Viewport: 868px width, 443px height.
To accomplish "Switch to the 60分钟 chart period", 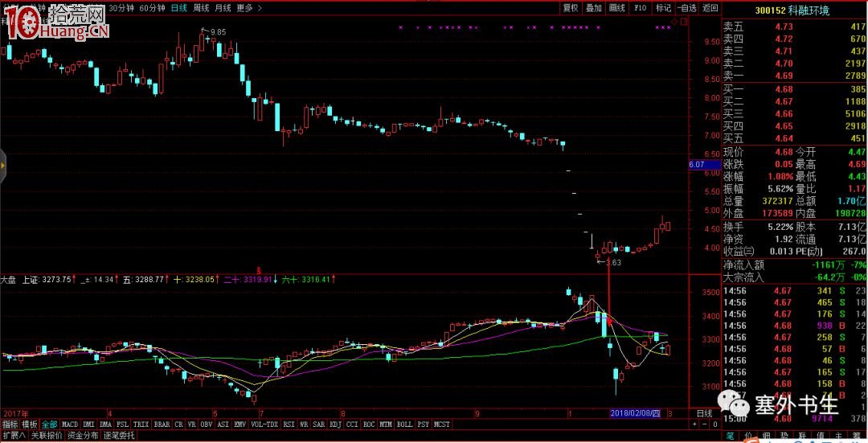I will click(x=152, y=8).
